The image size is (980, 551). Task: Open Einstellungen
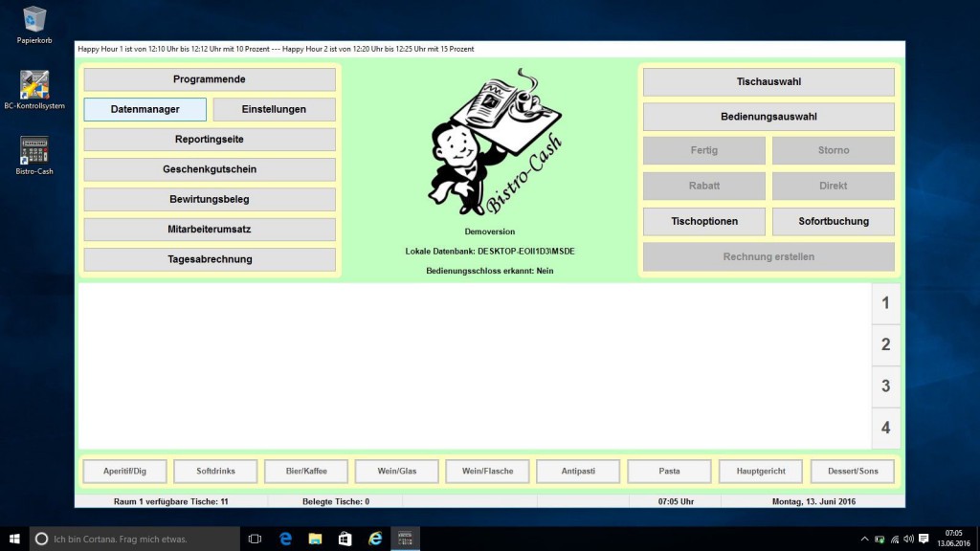point(274,109)
